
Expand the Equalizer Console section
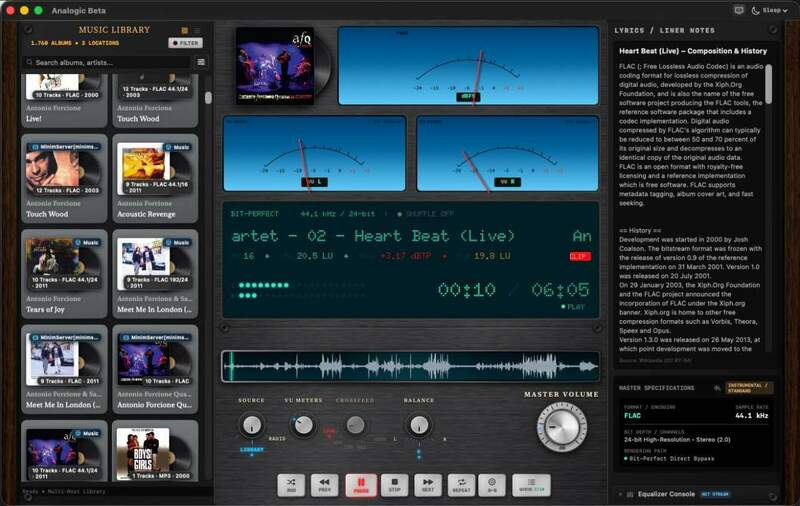click(666, 494)
